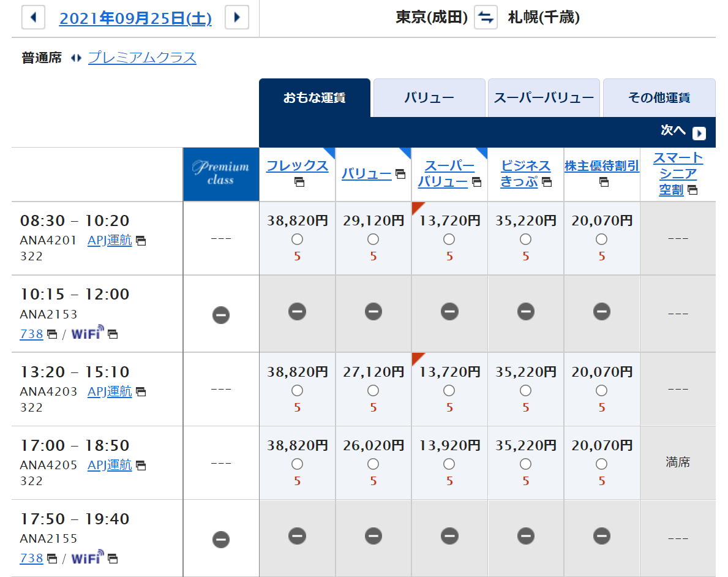Click Premium class column header
Viewport: 728px width, 577px height.
tap(221, 174)
